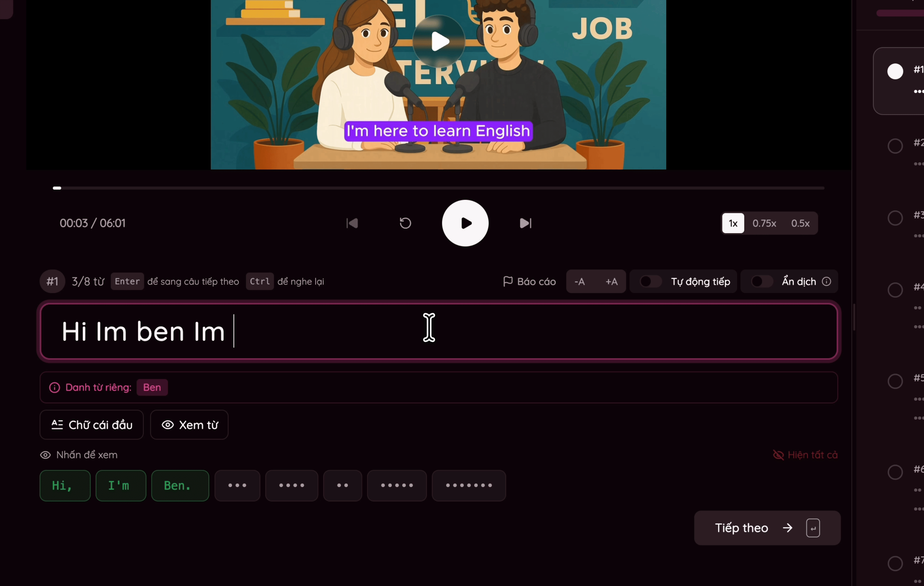Enable the Tự động tiếp switch
The image size is (924, 586).
pos(650,282)
